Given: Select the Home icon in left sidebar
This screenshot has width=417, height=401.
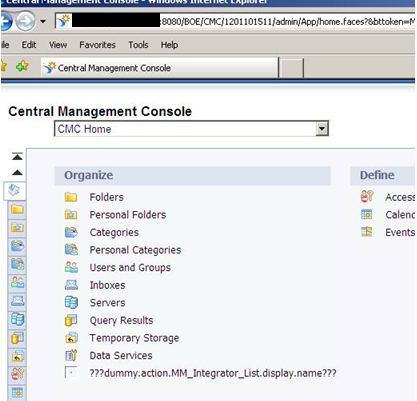Looking at the screenshot, I should click(x=14, y=191).
